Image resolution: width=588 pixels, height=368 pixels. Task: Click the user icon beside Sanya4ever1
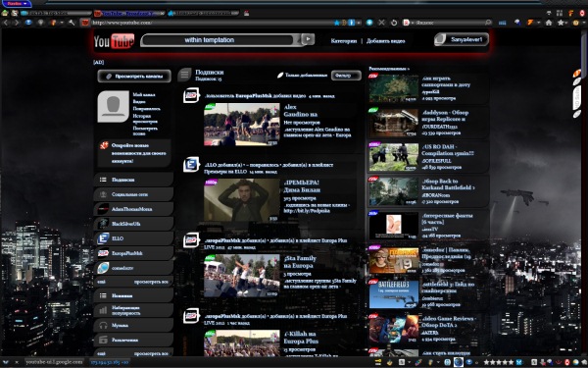click(441, 39)
